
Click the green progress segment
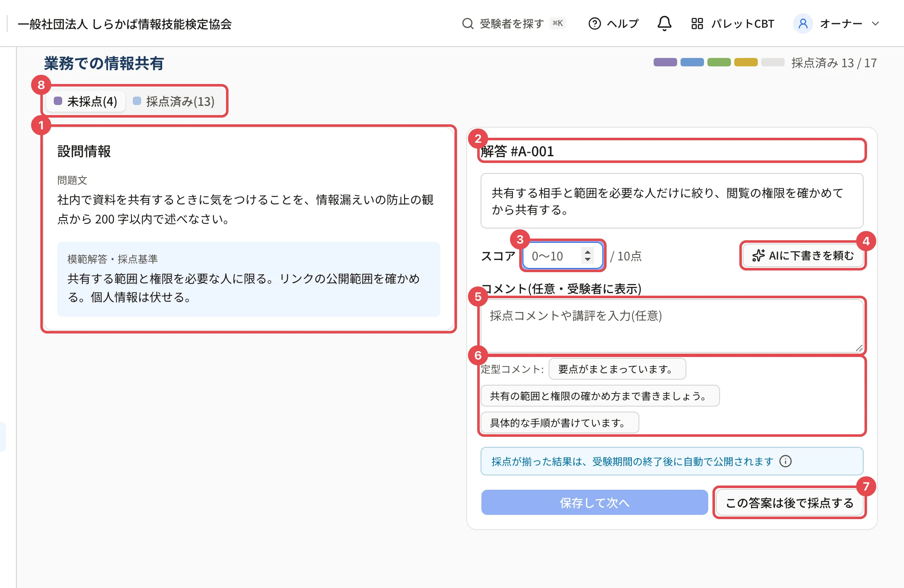(719, 62)
